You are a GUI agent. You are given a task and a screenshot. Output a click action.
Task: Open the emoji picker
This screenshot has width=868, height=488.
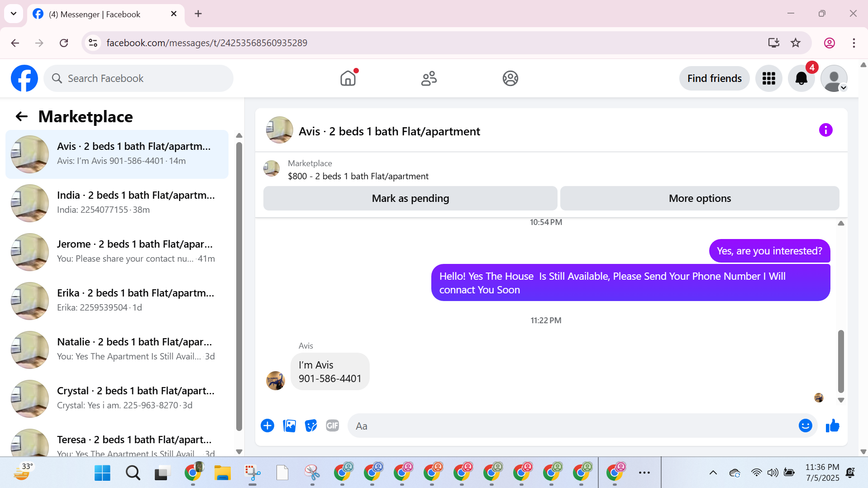tap(805, 426)
